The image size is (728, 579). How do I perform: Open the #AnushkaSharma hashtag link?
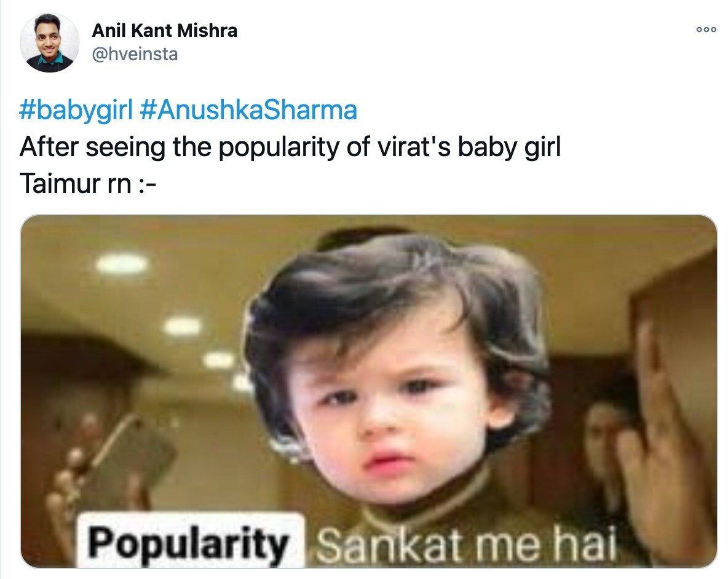click(248, 111)
